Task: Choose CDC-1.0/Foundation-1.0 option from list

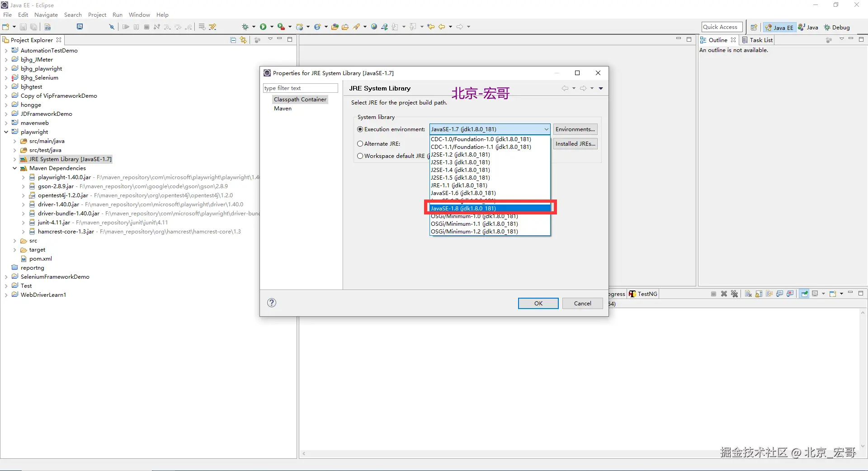Action: tap(490, 139)
